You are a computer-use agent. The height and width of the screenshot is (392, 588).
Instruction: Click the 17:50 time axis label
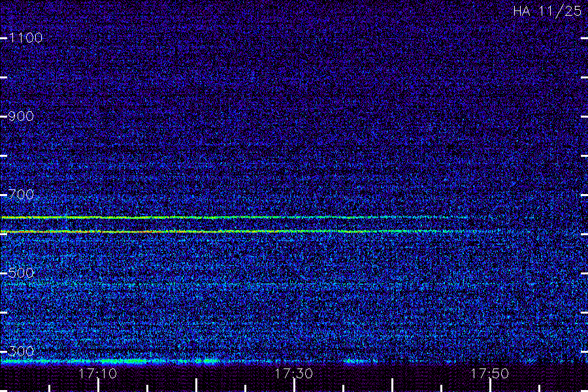point(490,374)
